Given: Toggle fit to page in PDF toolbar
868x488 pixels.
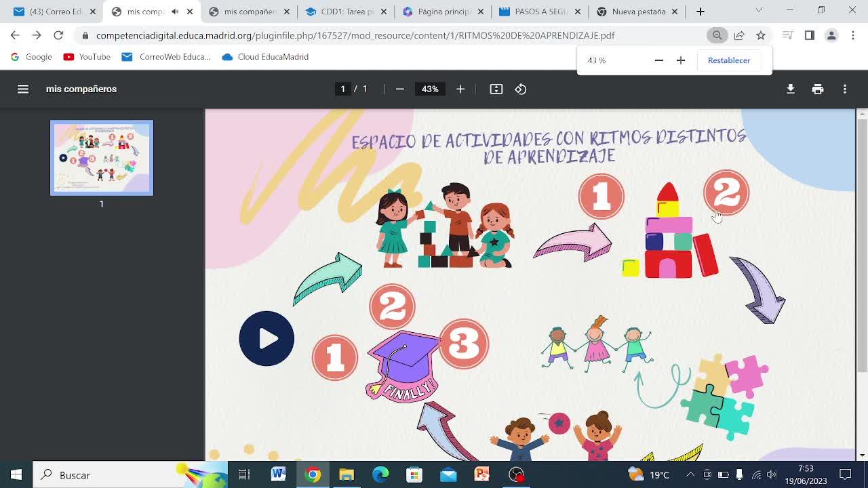Looking at the screenshot, I should [496, 89].
